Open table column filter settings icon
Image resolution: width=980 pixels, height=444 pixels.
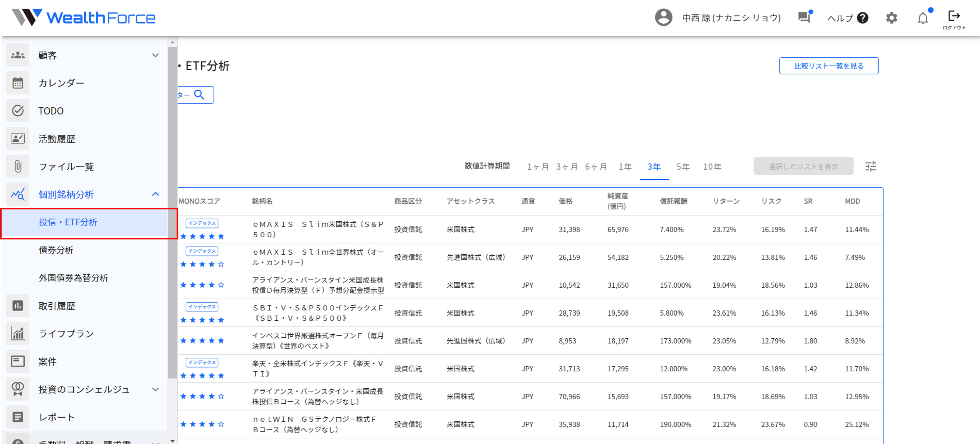point(870,166)
